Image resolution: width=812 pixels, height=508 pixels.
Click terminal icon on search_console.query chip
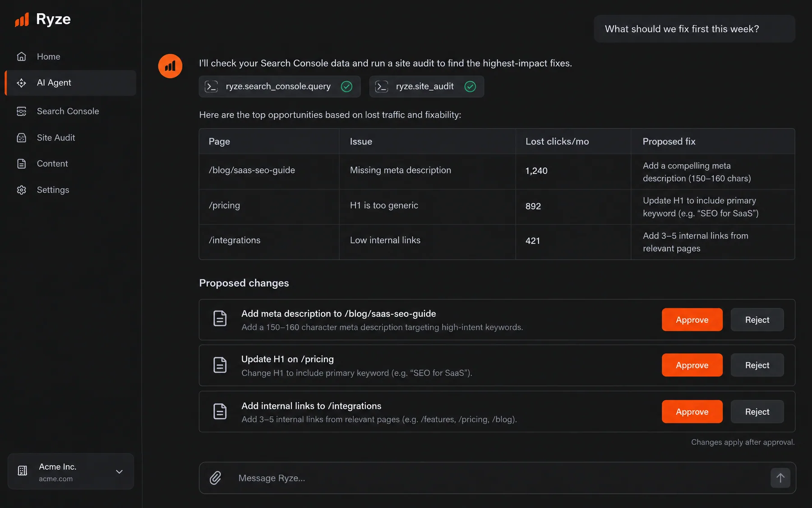tap(211, 86)
